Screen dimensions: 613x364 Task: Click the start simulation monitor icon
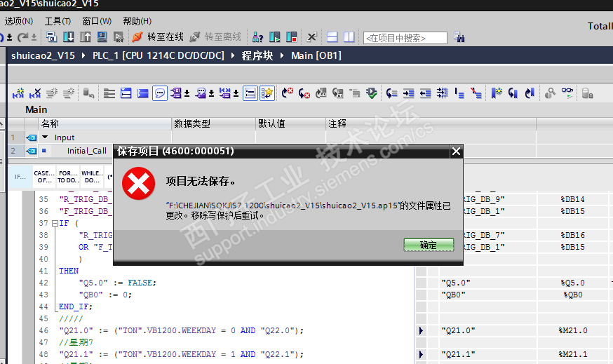[102, 37]
